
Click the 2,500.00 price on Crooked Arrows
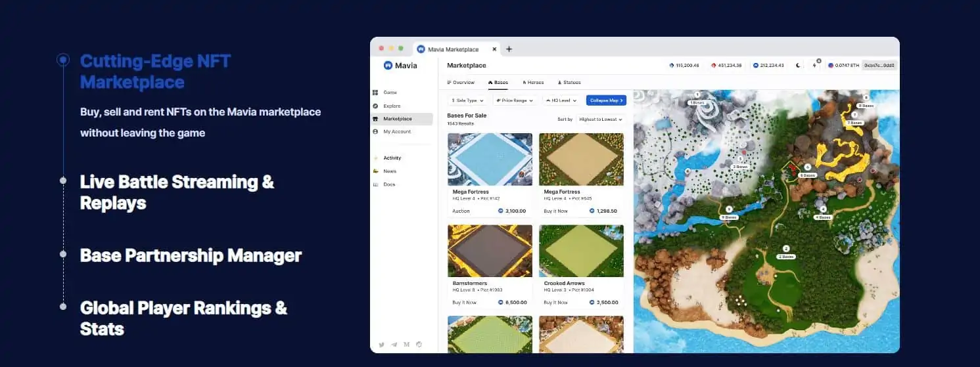point(603,303)
